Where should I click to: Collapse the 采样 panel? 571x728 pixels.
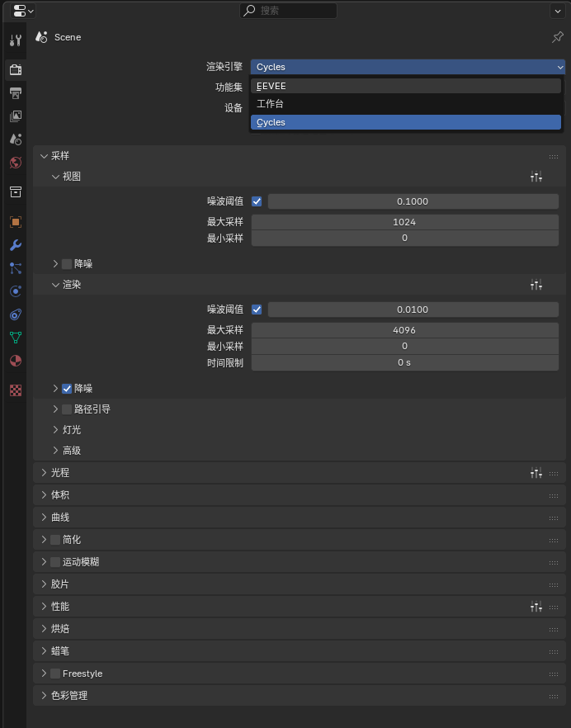click(x=60, y=156)
